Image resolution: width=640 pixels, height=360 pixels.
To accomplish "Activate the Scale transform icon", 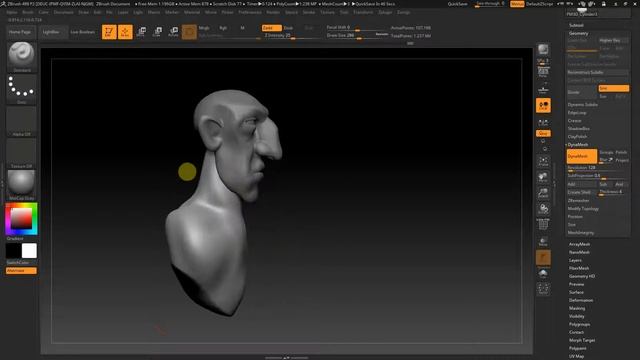I will click(157, 32).
